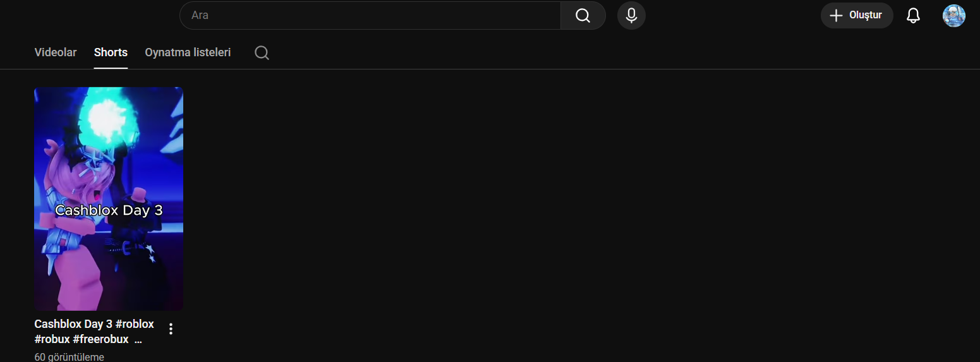Click the plus icon beside Oluştur
This screenshot has width=980, height=362.
pos(836,15)
